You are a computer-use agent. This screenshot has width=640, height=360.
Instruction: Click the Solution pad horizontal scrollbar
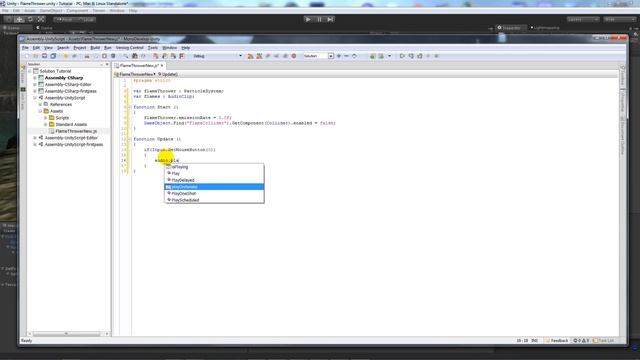coord(67,333)
